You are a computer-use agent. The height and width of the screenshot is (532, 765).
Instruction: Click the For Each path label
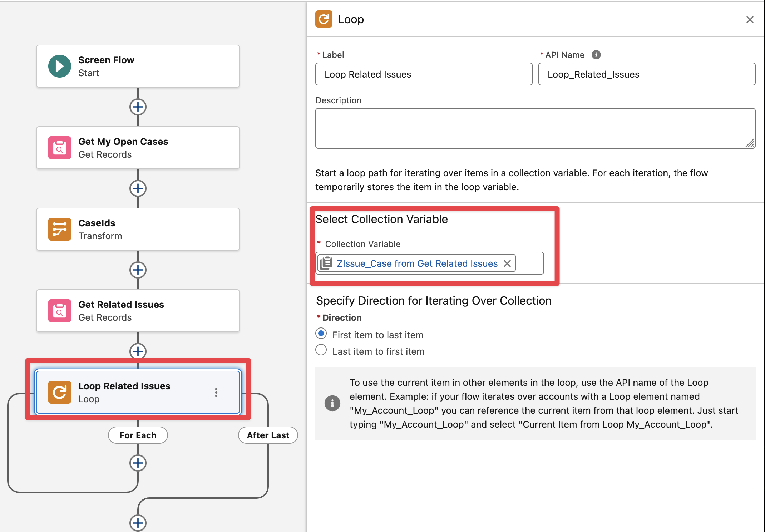coord(138,435)
